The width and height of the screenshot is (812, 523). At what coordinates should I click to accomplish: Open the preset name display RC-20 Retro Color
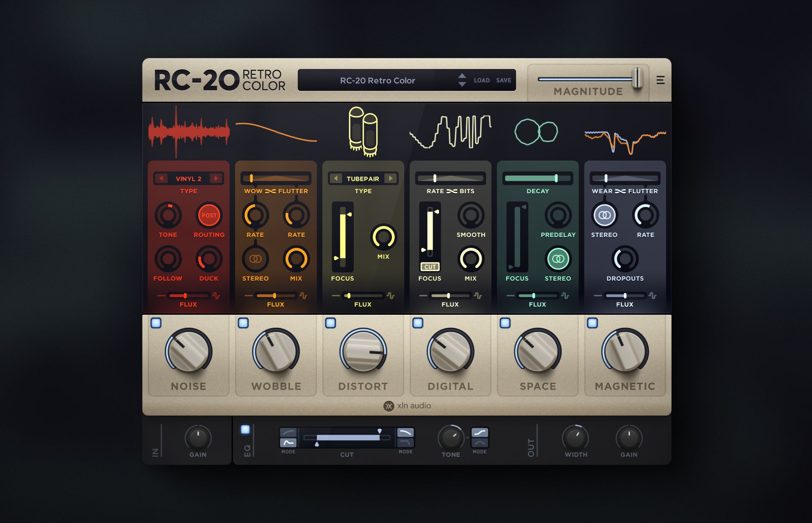coord(377,80)
